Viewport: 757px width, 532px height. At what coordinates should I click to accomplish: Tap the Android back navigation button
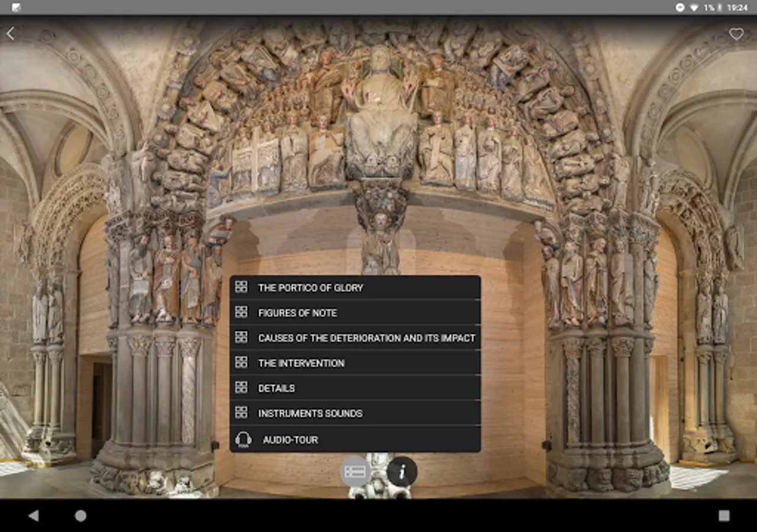(33, 515)
